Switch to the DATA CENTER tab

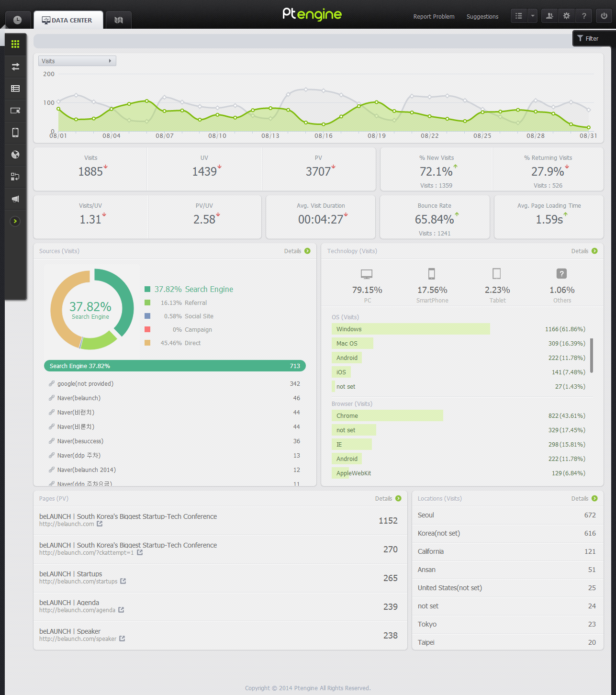(68, 20)
